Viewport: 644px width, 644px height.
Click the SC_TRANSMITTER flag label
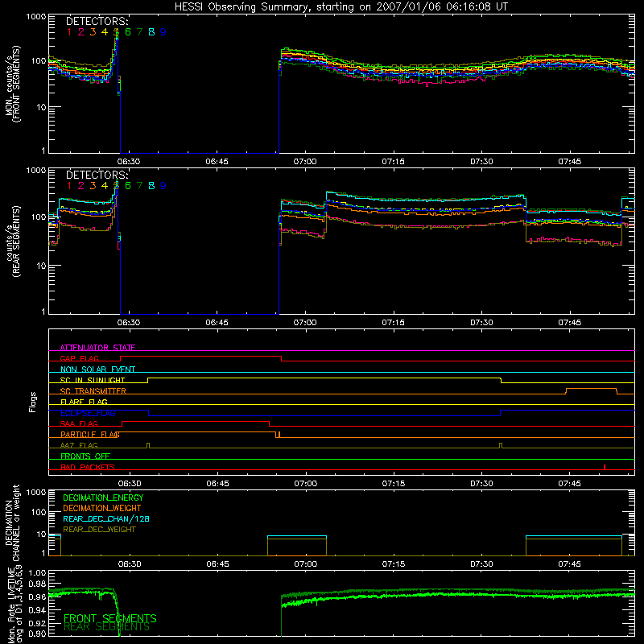pos(93,391)
